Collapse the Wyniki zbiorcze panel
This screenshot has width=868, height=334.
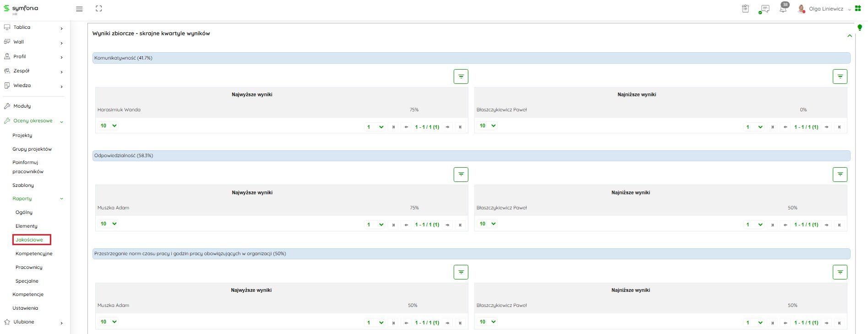(x=850, y=36)
